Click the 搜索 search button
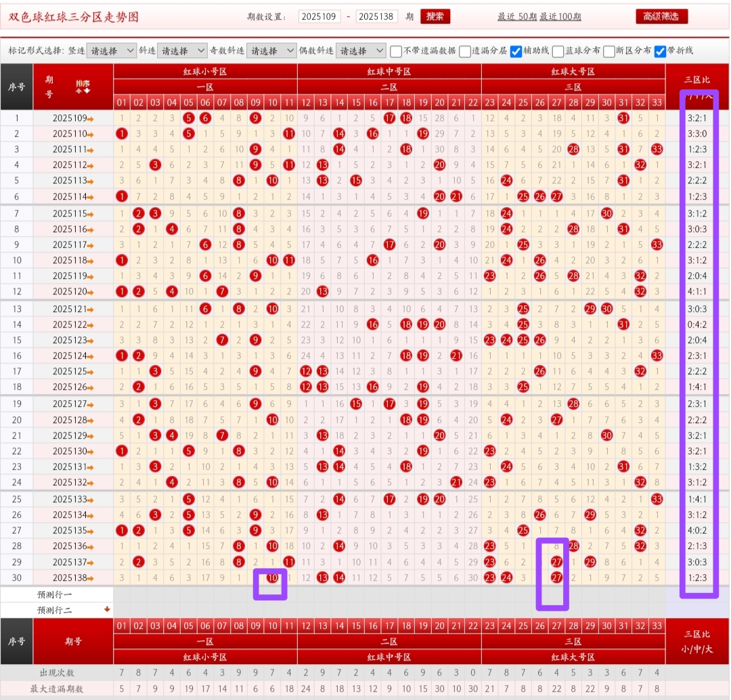Viewport: 731px width, 700px height. pyautogui.click(x=435, y=16)
